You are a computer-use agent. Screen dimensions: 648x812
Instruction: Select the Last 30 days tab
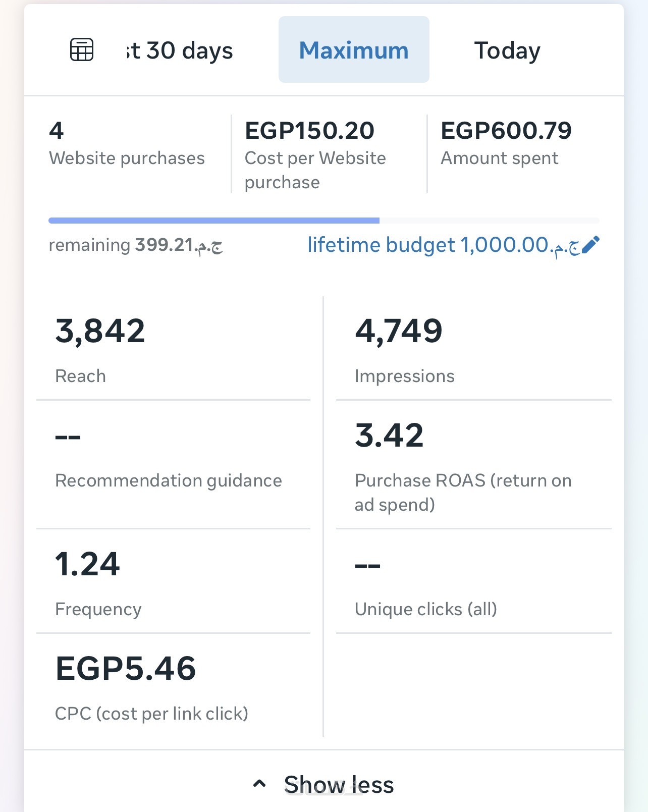pos(180,50)
